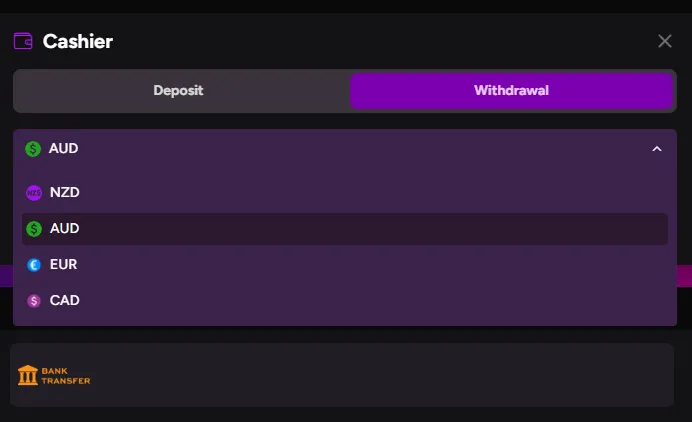Click the green AUD icon in the list
Viewport: 692px width, 422px height.
34,229
